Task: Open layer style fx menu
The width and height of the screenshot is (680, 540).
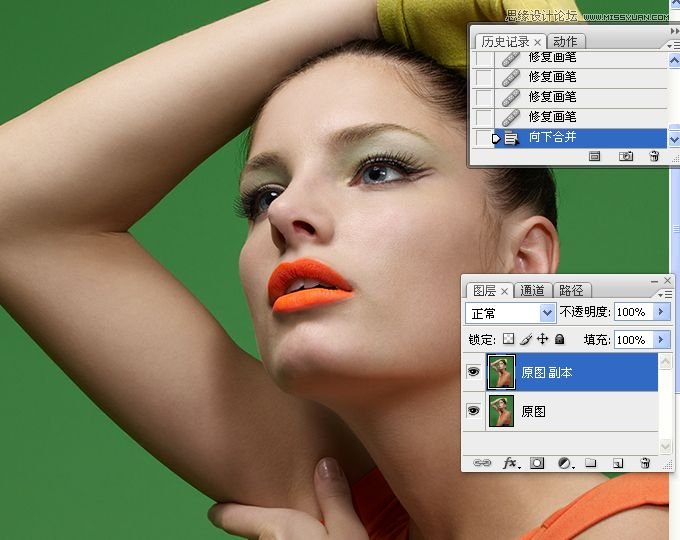Action: [x=510, y=463]
